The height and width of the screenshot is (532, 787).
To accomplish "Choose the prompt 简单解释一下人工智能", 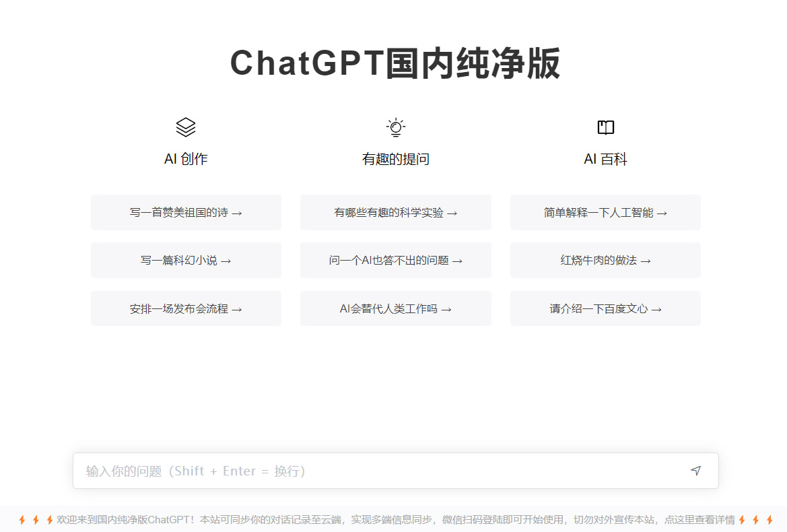I will 605,213.
